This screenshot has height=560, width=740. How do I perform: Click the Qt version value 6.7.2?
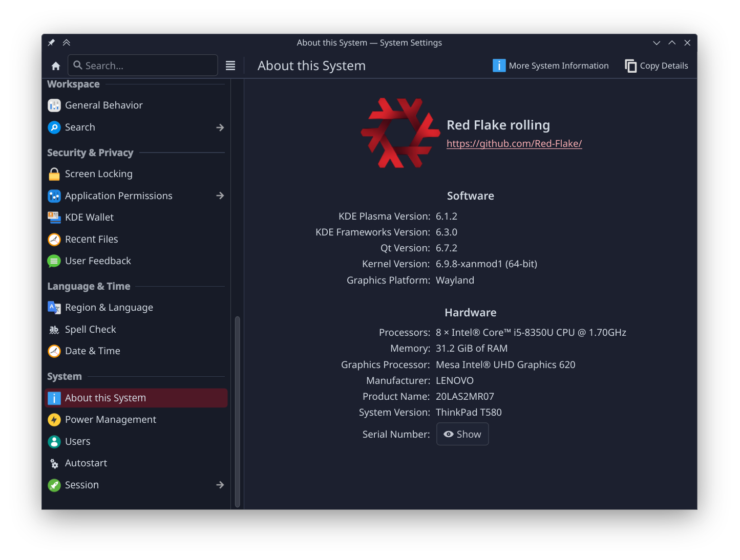[x=447, y=248]
